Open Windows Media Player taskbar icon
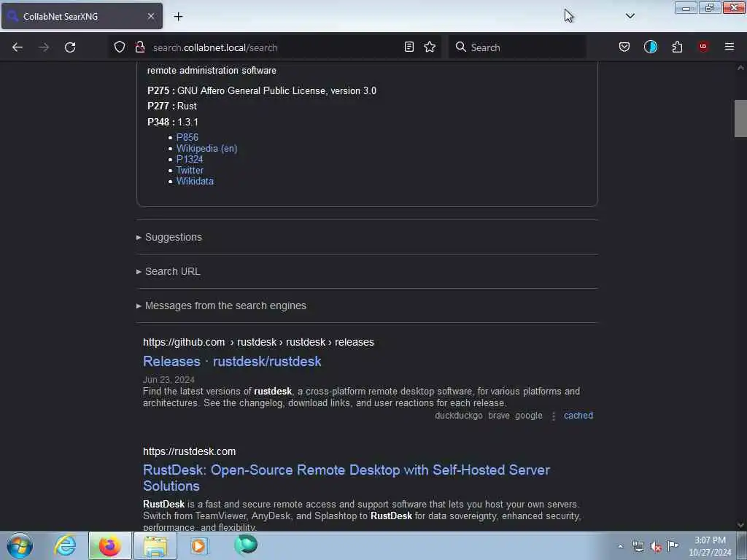Image resolution: width=747 pixels, height=560 pixels. tap(199, 545)
